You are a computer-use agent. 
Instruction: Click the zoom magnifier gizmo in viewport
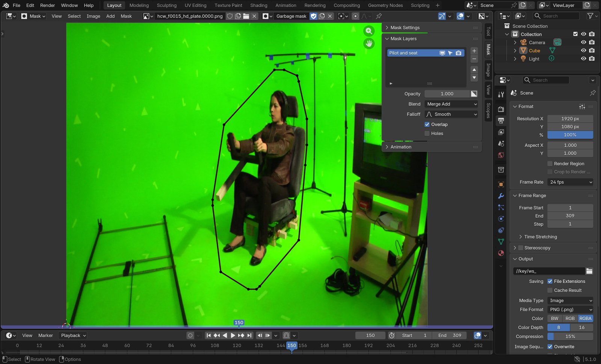click(x=369, y=31)
